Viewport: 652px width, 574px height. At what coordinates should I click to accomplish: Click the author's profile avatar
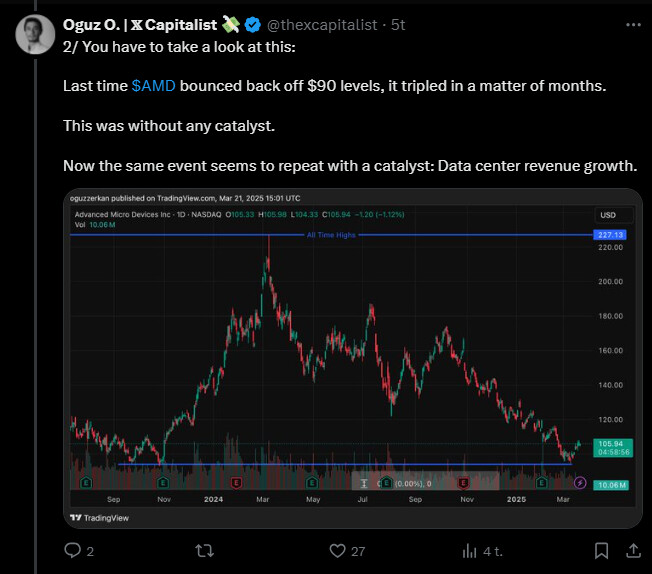point(36,34)
